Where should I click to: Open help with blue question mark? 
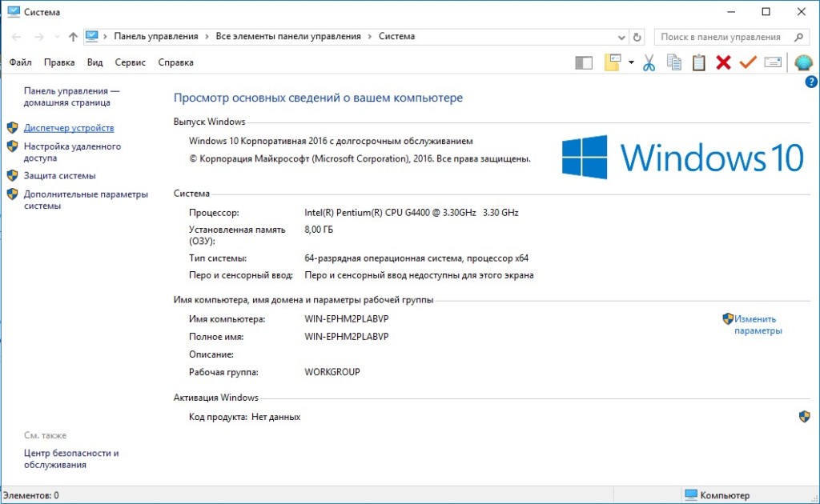click(x=811, y=82)
